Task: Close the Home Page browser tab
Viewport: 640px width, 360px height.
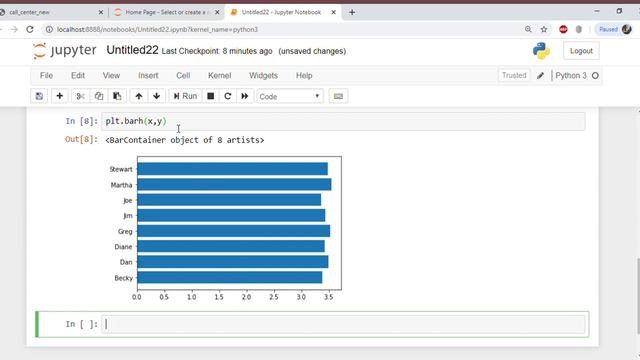Action: (x=217, y=12)
